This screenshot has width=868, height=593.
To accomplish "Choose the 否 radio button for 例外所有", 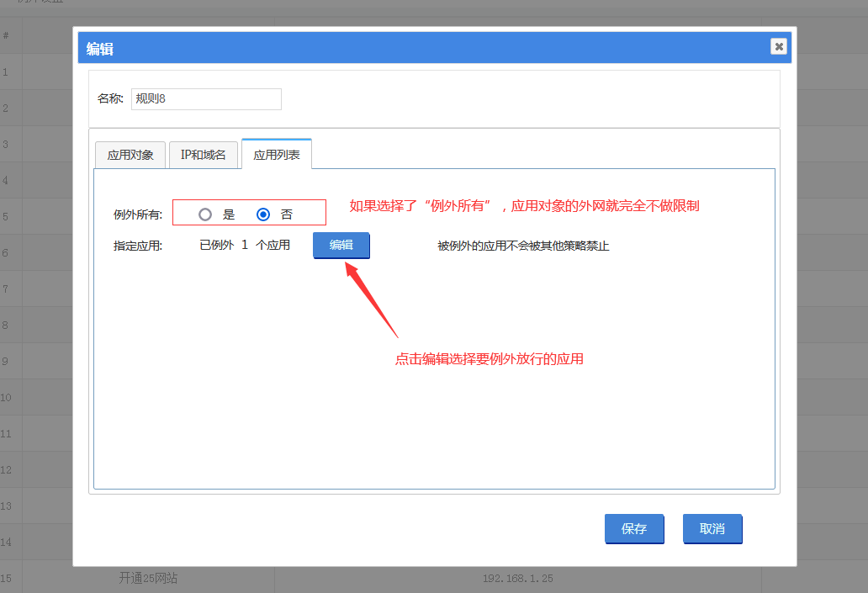I will point(263,214).
